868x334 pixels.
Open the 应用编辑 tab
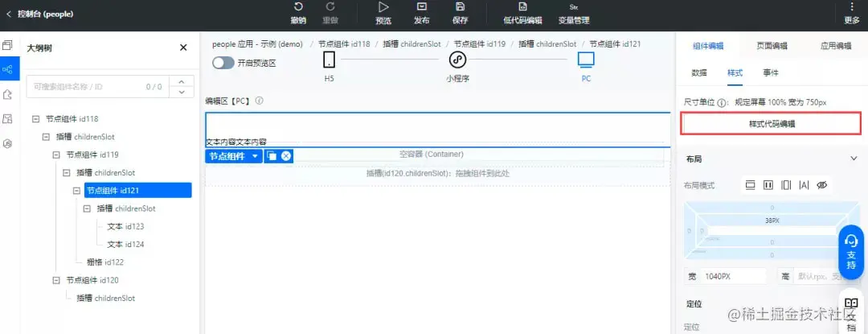pyautogui.click(x=835, y=46)
